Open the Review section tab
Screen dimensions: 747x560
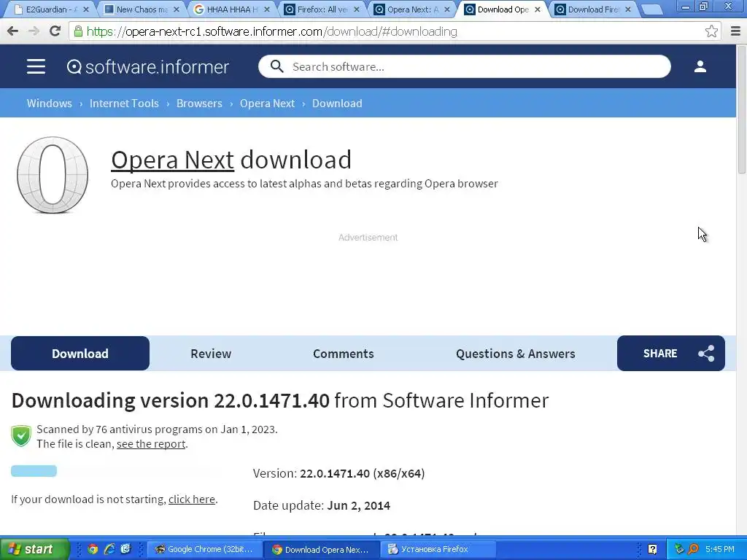click(211, 354)
